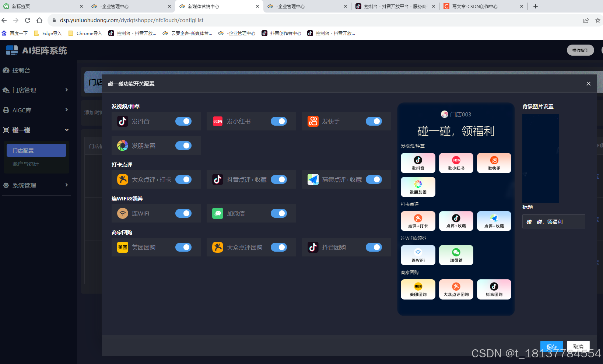Viewport: 603px width, 364px height.
Task: Bookmark this page with the star icon
Action: (x=598, y=20)
